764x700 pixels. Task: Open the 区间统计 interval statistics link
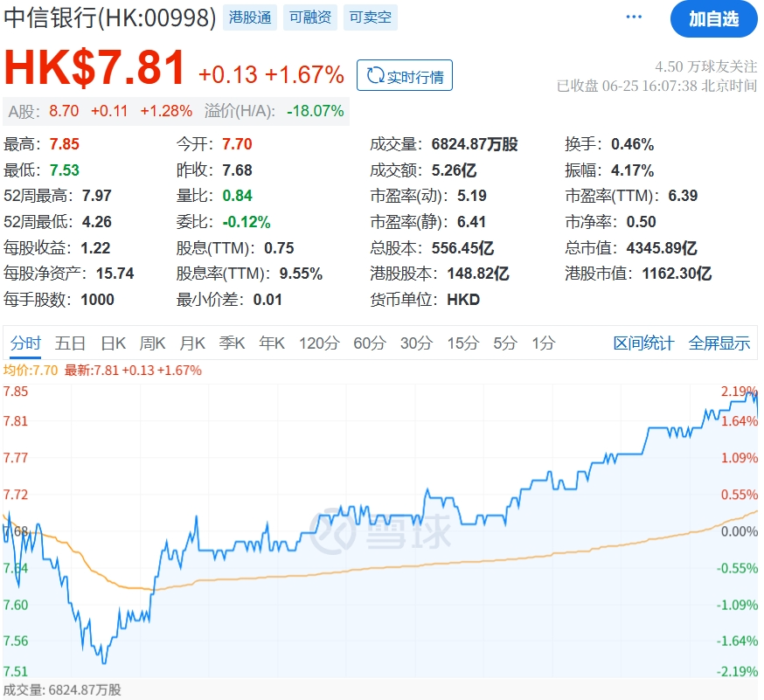pyautogui.click(x=643, y=343)
